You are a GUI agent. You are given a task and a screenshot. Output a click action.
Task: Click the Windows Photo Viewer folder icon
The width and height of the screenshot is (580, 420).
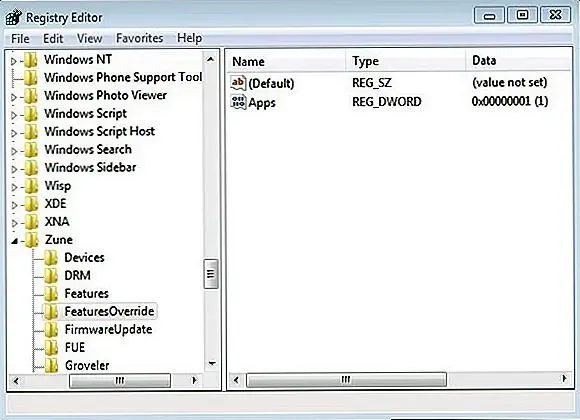coord(31,95)
